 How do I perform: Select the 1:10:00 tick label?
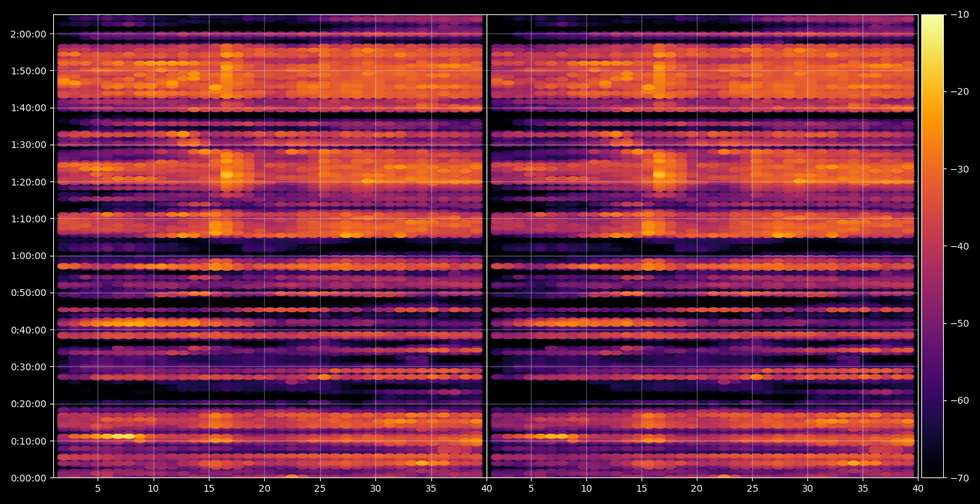point(29,219)
